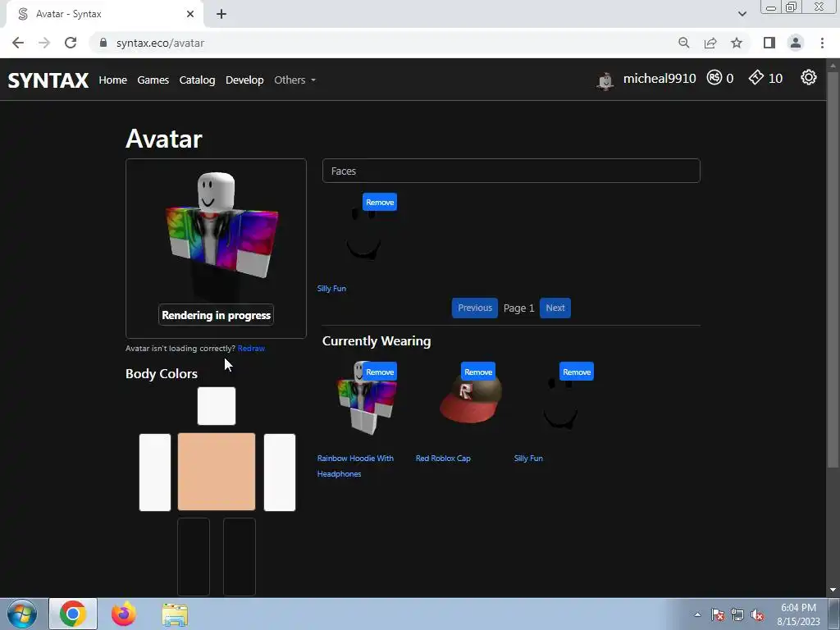Pick head body color swatch

pyautogui.click(x=217, y=406)
